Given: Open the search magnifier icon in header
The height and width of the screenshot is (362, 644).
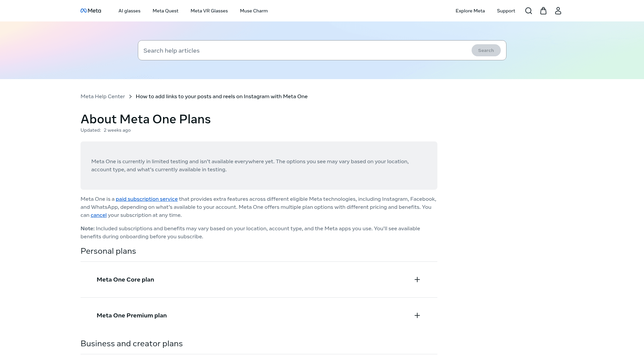Looking at the screenshot, I should 529,11.
